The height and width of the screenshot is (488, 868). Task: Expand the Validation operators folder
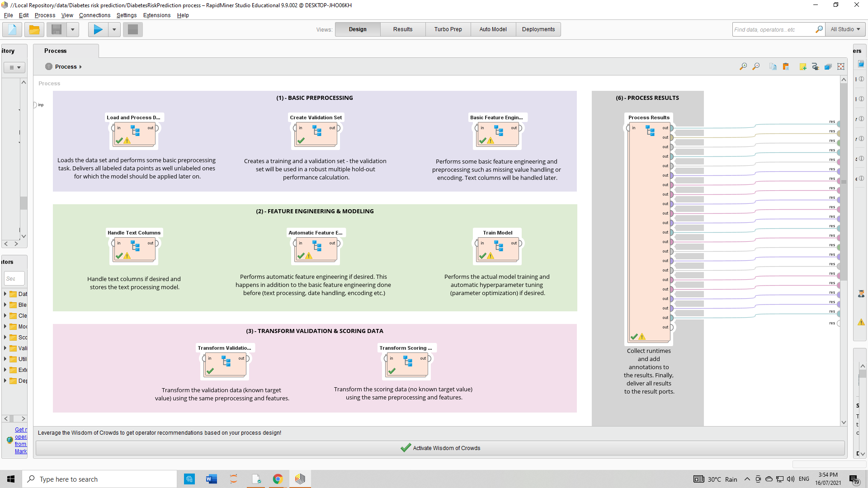pos(5,348)
